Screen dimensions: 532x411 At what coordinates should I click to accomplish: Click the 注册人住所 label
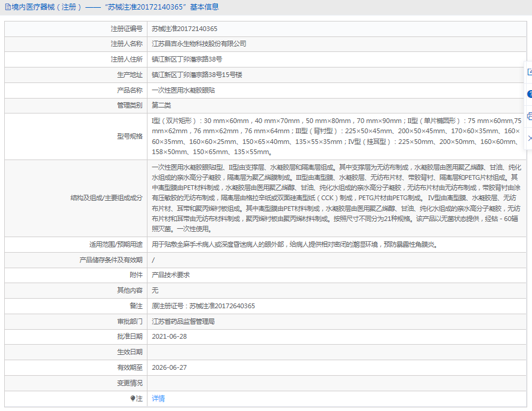pos(127,59)
